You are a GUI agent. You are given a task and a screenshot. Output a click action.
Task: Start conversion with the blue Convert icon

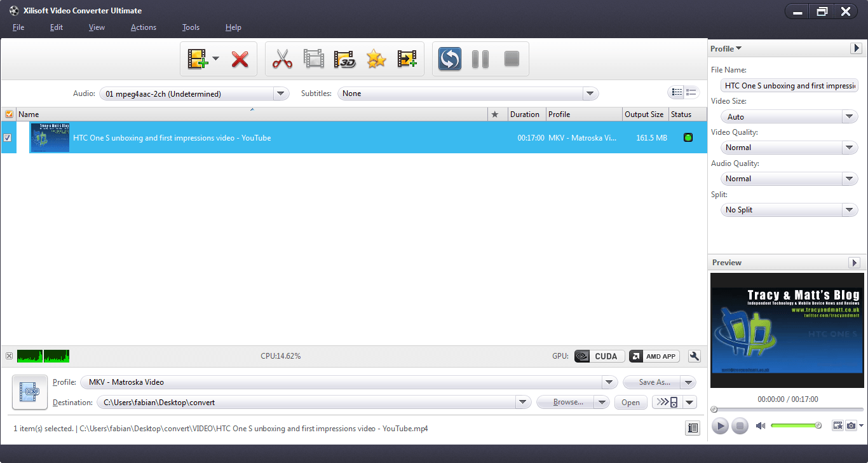point(449,59)
